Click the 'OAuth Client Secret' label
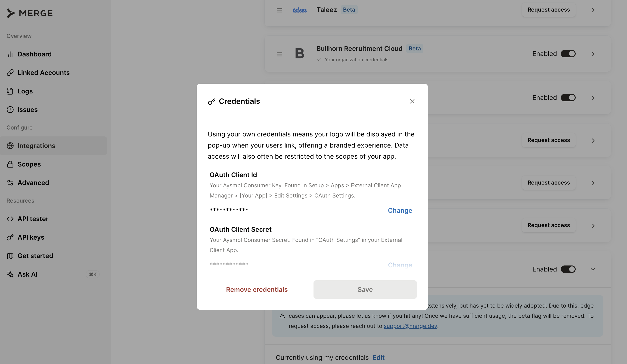 click(240, 229)
